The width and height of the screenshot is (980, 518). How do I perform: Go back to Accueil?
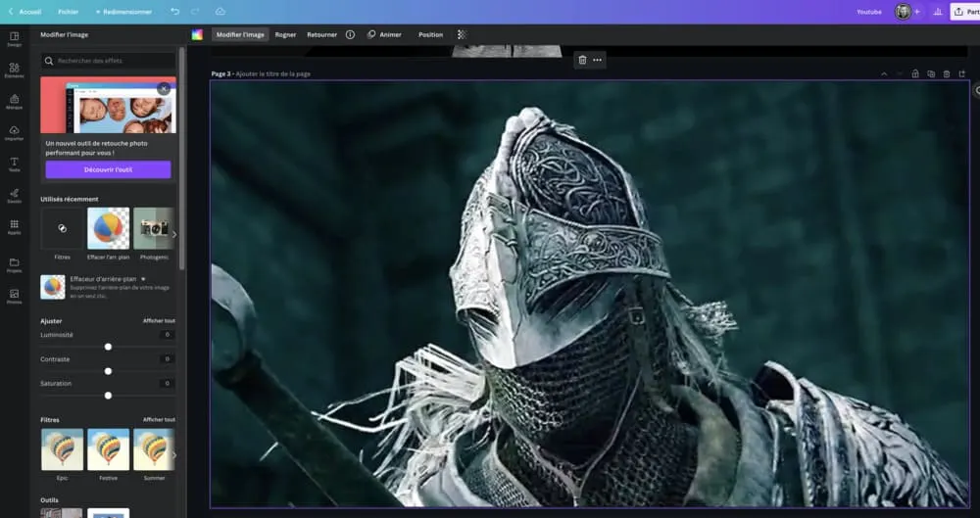click(25, 12)
